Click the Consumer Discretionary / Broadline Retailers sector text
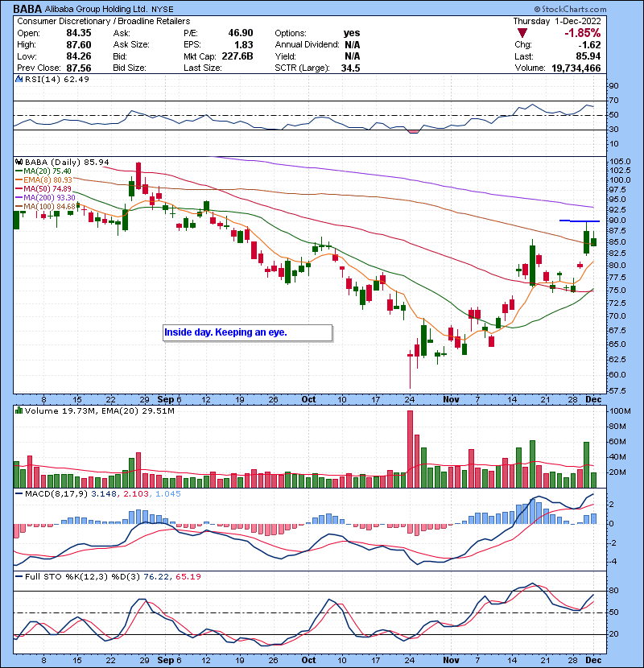644x668 pixels. pyautogui.click(x=104, y=21)
